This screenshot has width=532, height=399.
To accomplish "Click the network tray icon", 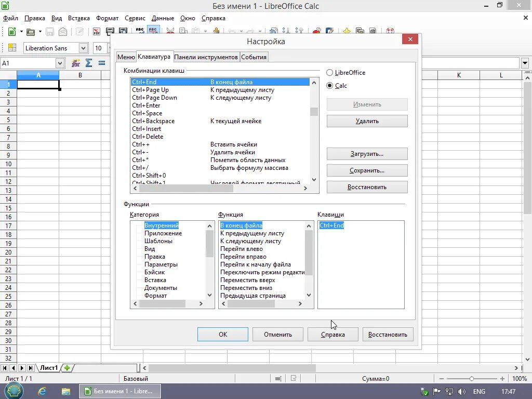I will click(x=449, y=392).
